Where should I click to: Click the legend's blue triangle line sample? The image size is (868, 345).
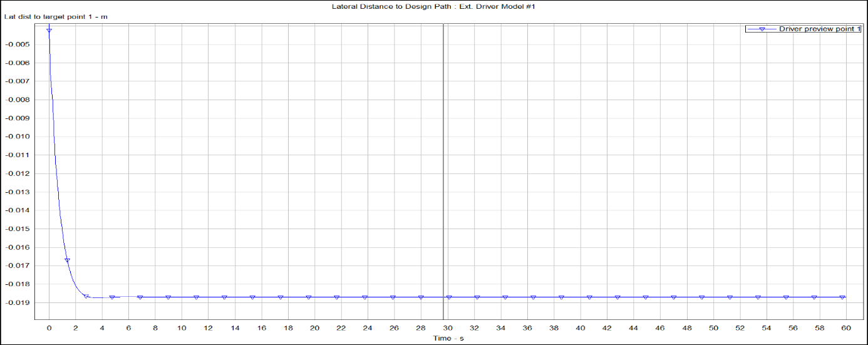coord(762,29)
